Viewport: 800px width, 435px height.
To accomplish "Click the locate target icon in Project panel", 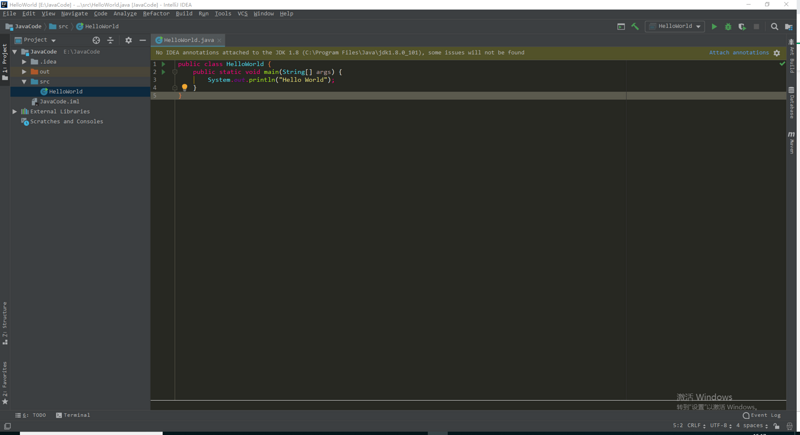I will point(96,40).
